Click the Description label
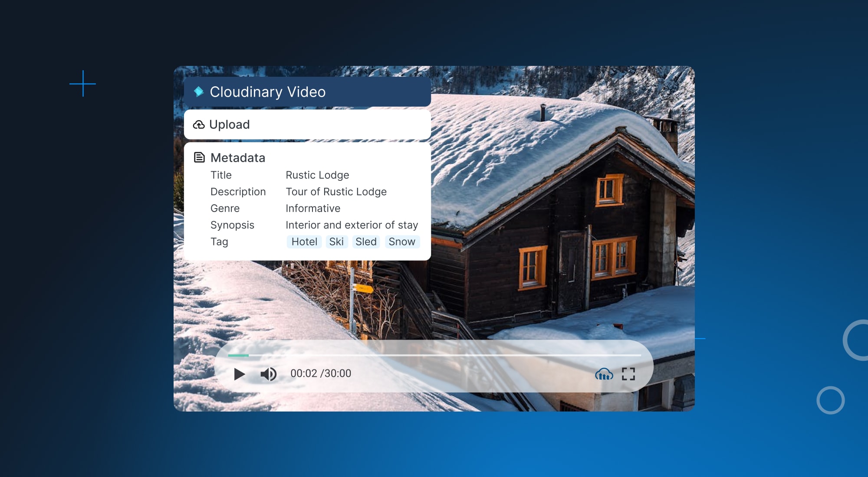The height and width of the screenshot is (477, 868). click(238, 192)
